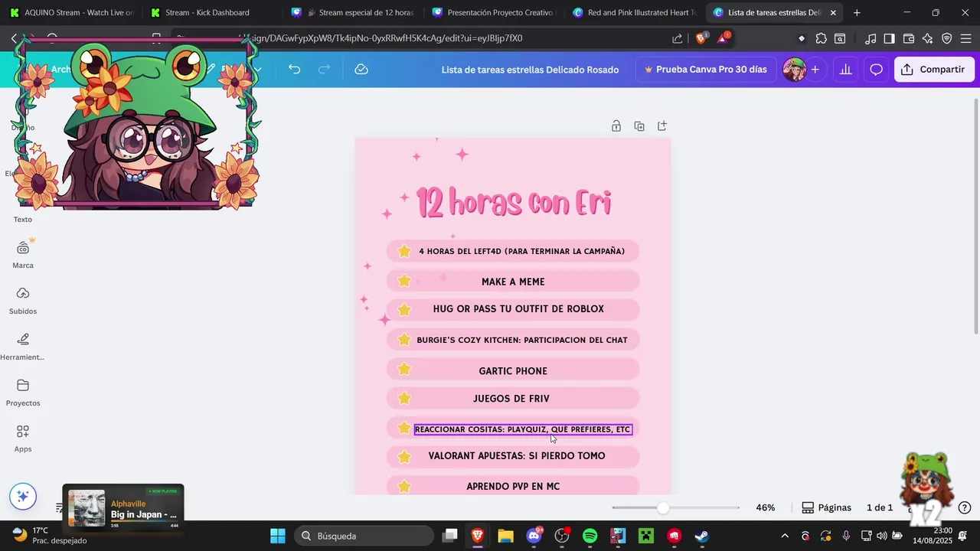Open Spotify from the taskbar
This screenshot has height=551, width=980.
pyautogui.click(x=590, y=536)
